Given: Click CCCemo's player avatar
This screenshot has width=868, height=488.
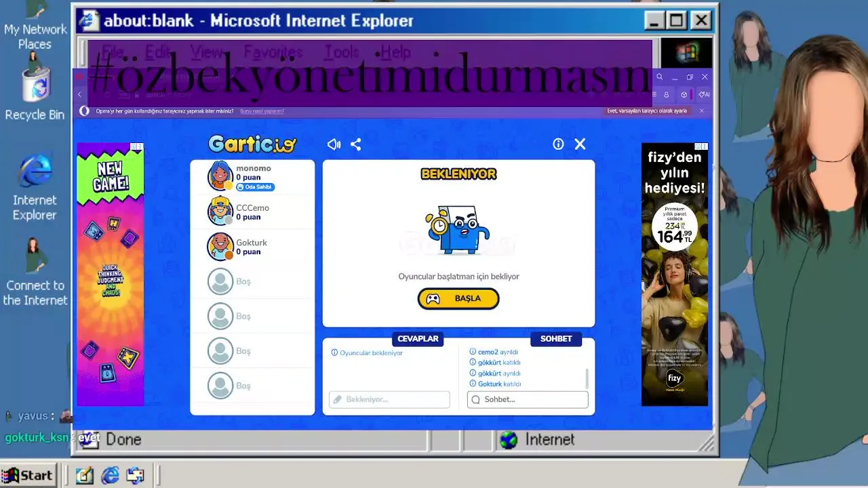Looking at the screenshot, I should pyautogui.click(x=220, y=211).
